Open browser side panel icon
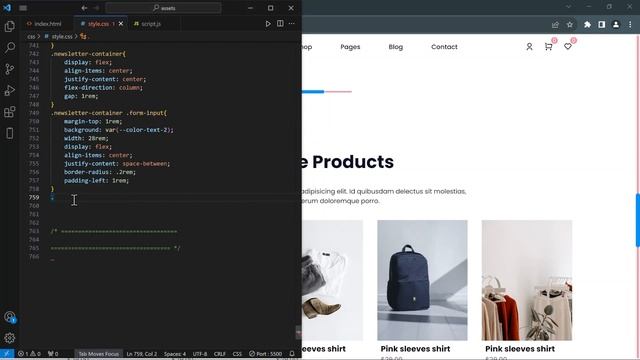Viewport: 640px width, 360px height. [602, 25]
